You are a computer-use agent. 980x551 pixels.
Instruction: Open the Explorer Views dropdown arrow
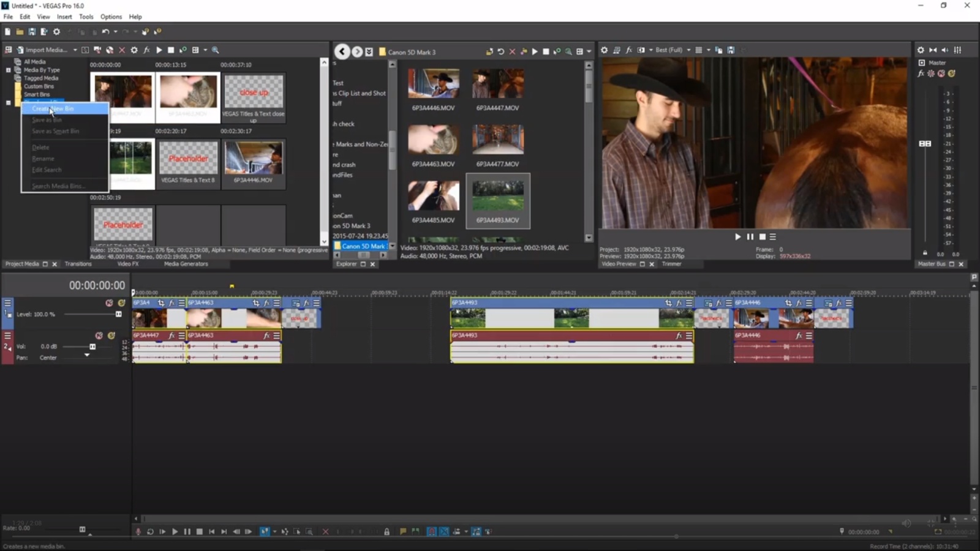589,52
